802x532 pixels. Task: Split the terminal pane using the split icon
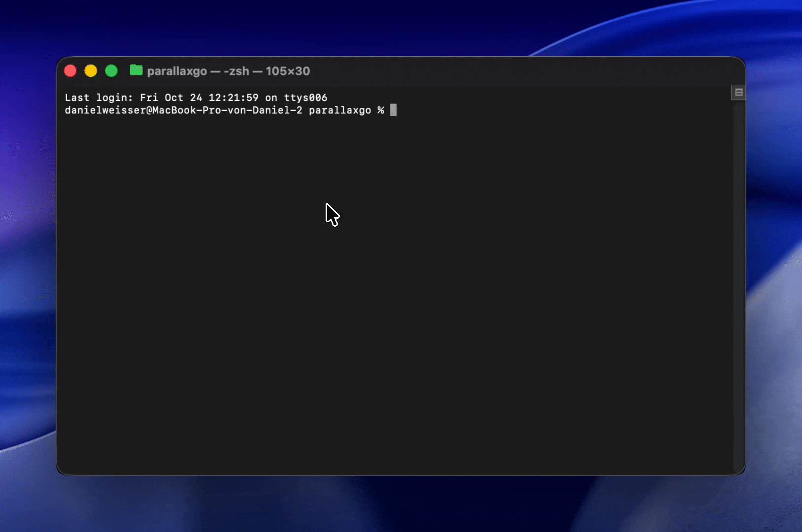pos(738,92)
